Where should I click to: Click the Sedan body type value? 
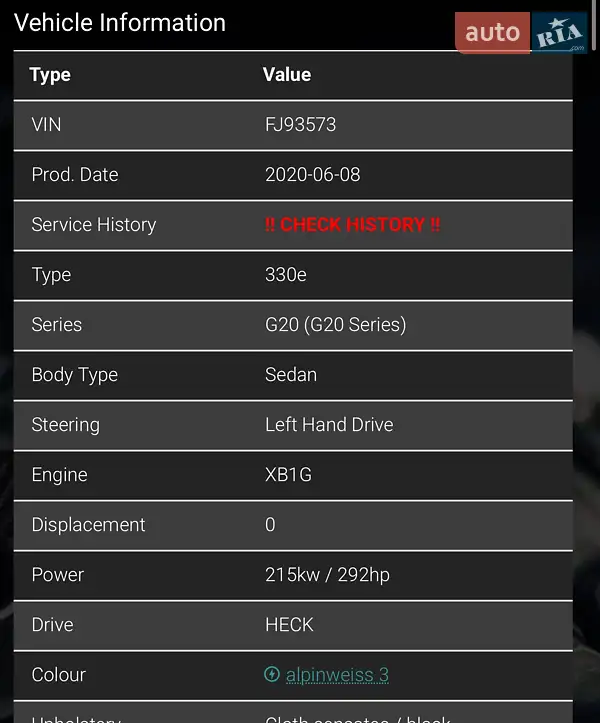point(291,375)
